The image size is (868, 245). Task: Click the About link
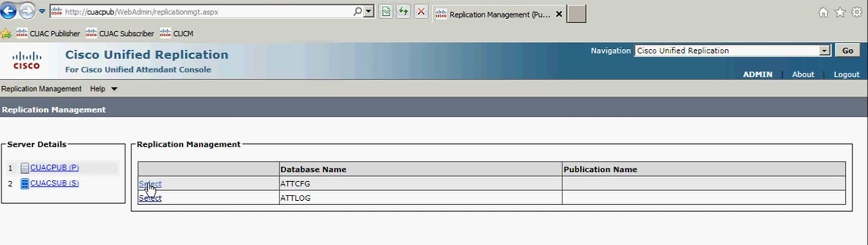tap(803, 74)
